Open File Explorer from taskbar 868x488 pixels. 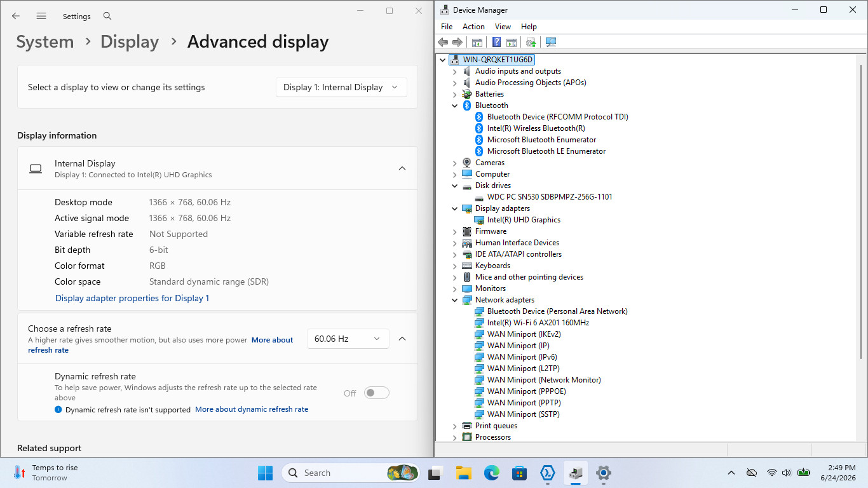click(463, 473)
